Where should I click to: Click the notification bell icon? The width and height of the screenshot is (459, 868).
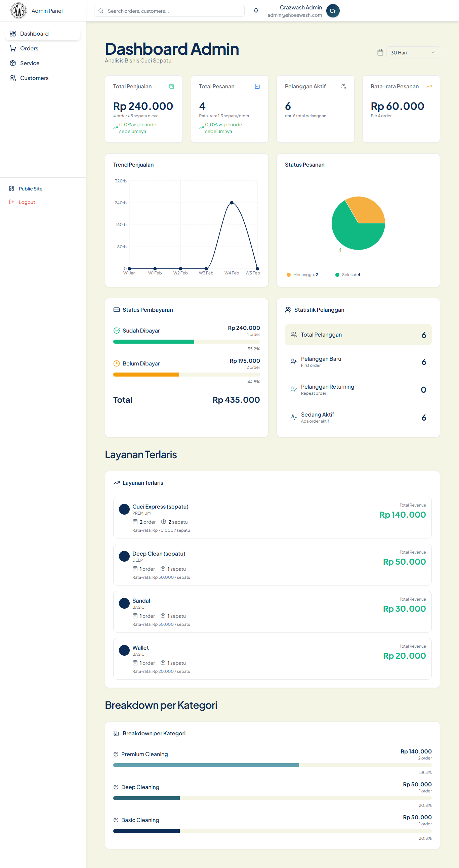click(256, 11)
